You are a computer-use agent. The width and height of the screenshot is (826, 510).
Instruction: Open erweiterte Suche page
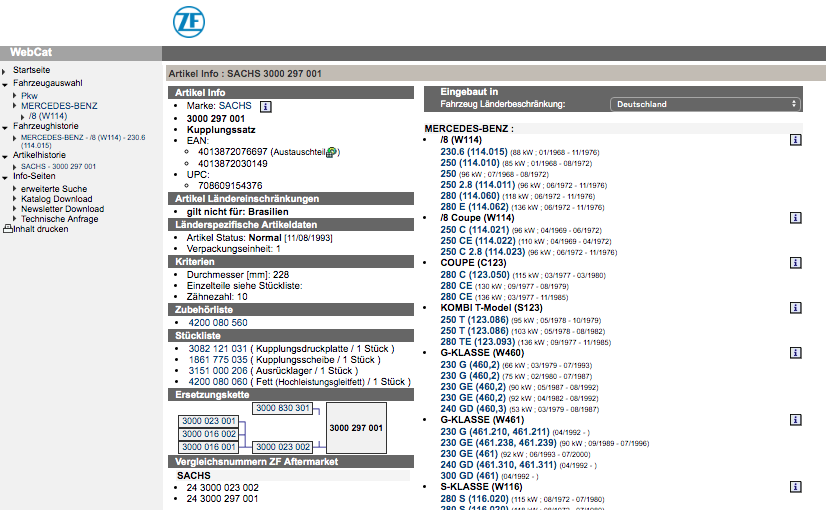tap(54, 189)
